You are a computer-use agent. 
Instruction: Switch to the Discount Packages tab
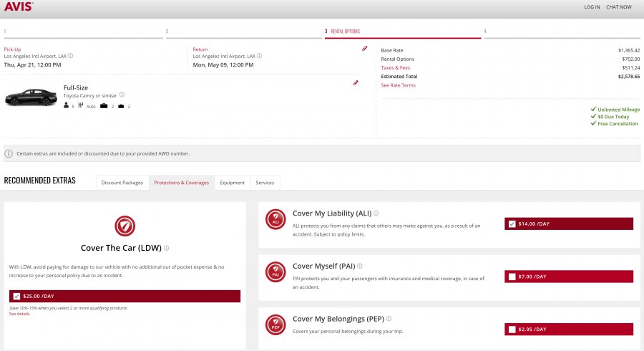click(x=122, y=183)
